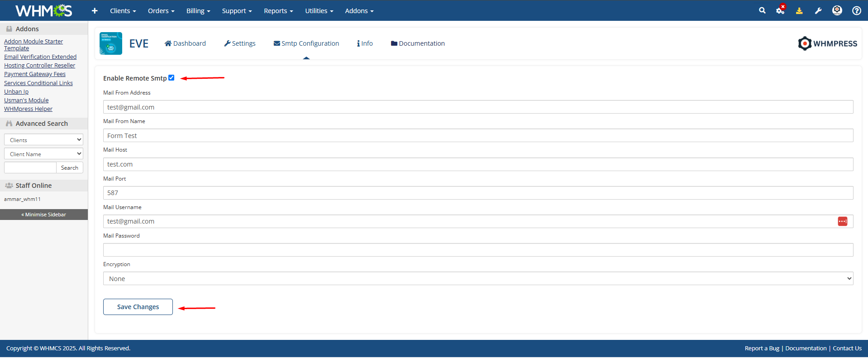Open the wrench configuration icon

[x=818, y=10]
